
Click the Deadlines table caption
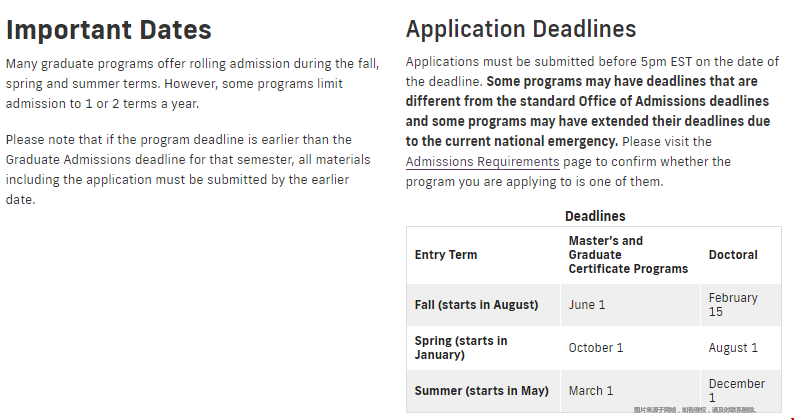point(595,216)
